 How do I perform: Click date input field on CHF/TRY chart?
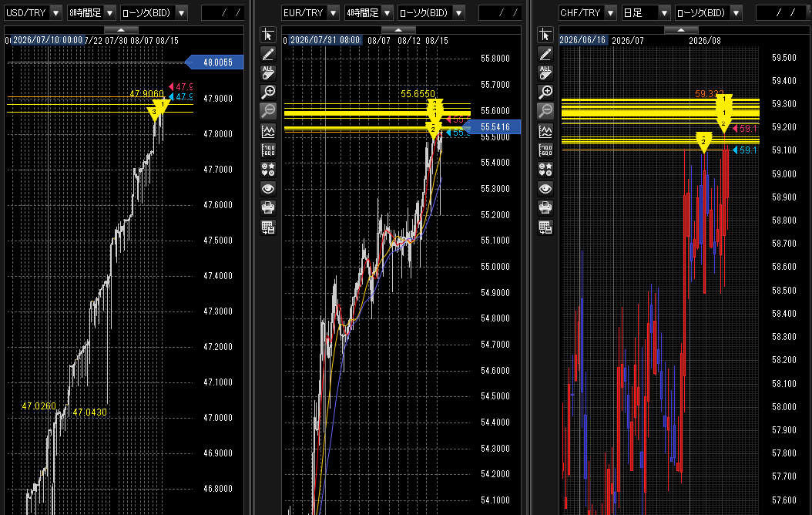(782, 12)
